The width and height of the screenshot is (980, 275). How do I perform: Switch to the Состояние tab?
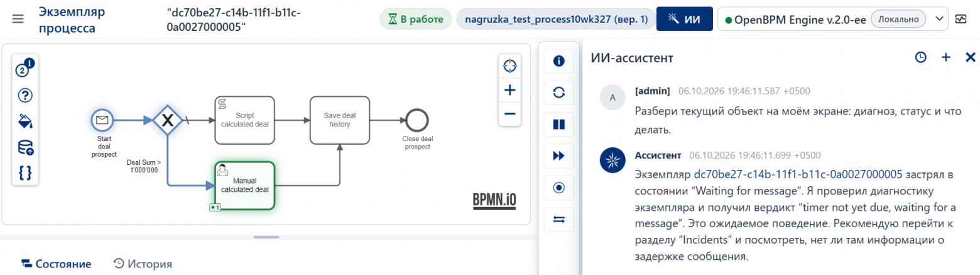56,264
